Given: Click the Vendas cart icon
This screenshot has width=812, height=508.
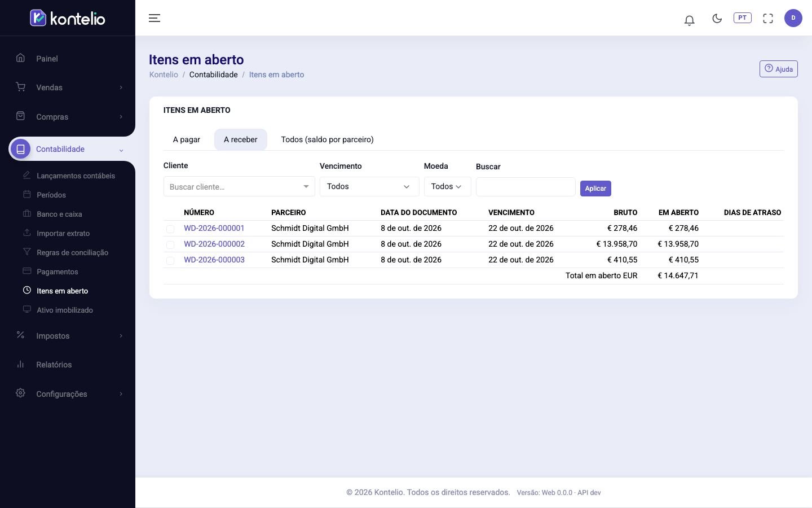Looking at the screenshot, I should [x=20, y=86].
